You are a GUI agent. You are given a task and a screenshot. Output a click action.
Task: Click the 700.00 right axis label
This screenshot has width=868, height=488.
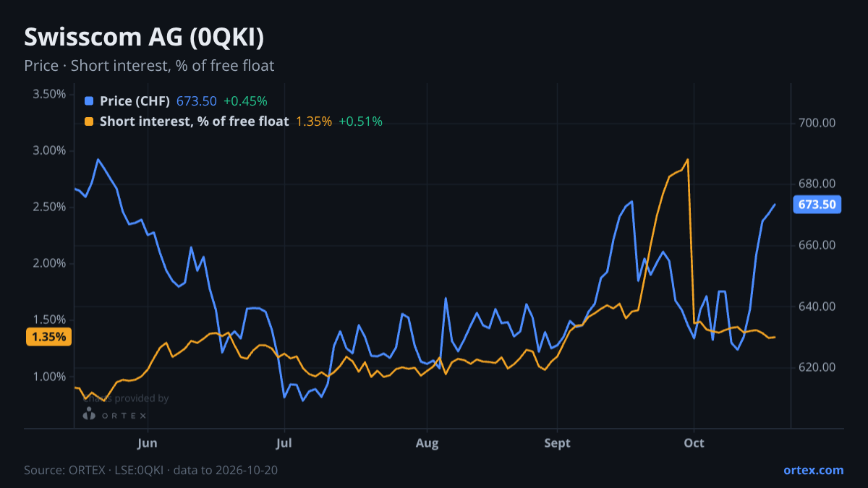(x=817, y=123)
